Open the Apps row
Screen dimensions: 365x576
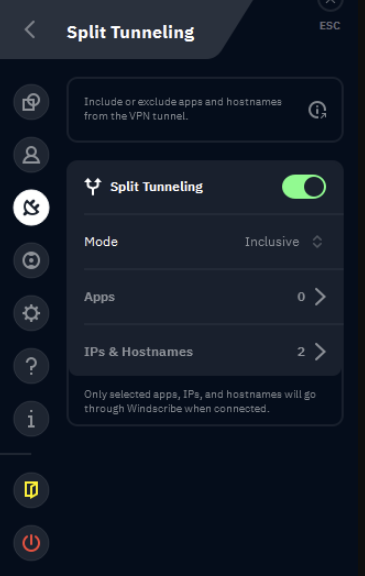(x=205, y=296)
